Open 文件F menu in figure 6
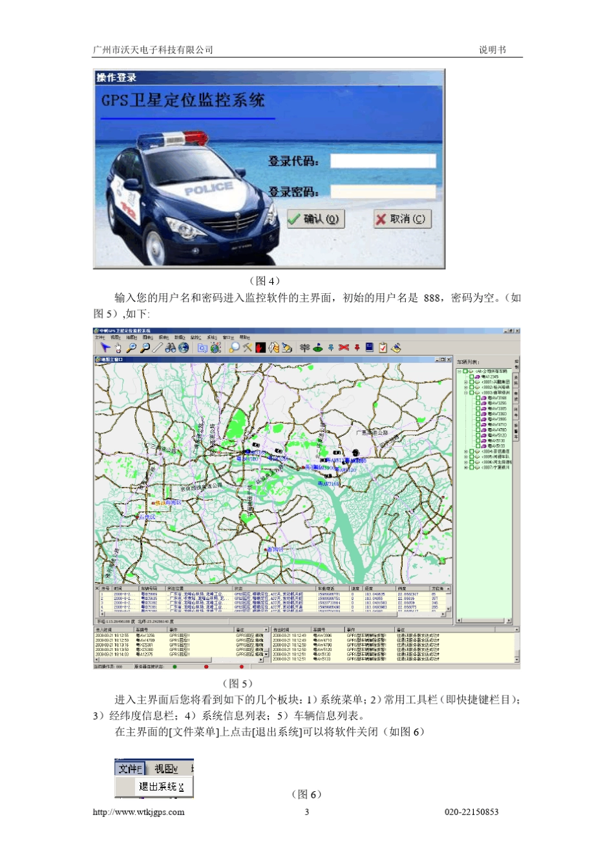 click(x=130, y=769)
